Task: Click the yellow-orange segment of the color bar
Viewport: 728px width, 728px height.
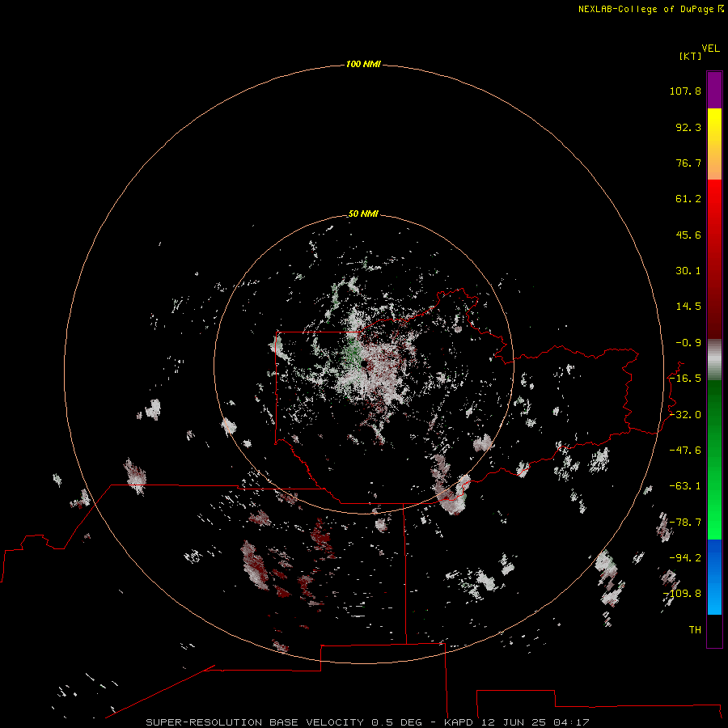Action: [x=714, y=144]
